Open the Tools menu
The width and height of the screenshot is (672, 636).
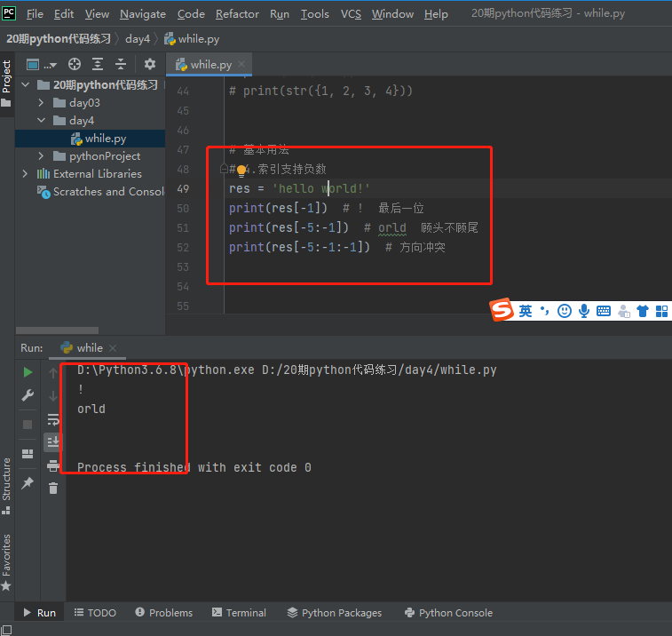(x=314, y=14)
